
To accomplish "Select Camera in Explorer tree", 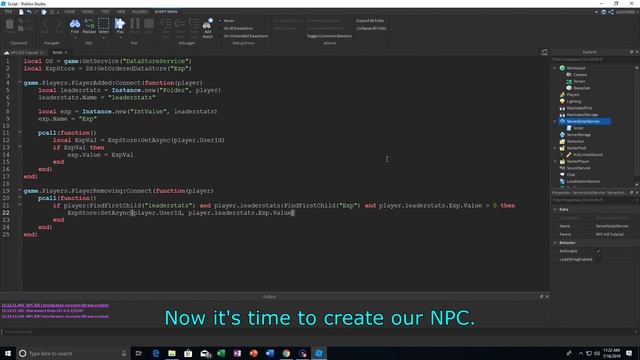I will (580, 75).
